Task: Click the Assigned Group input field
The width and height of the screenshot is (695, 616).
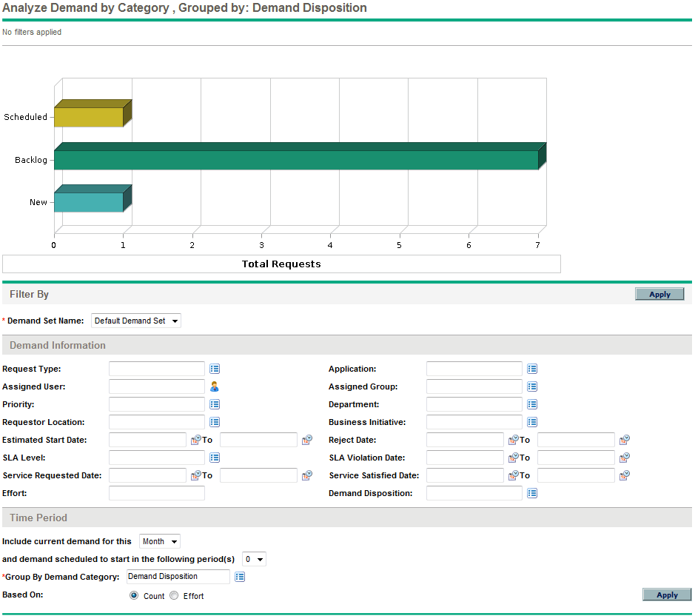Action: point(474,386)
